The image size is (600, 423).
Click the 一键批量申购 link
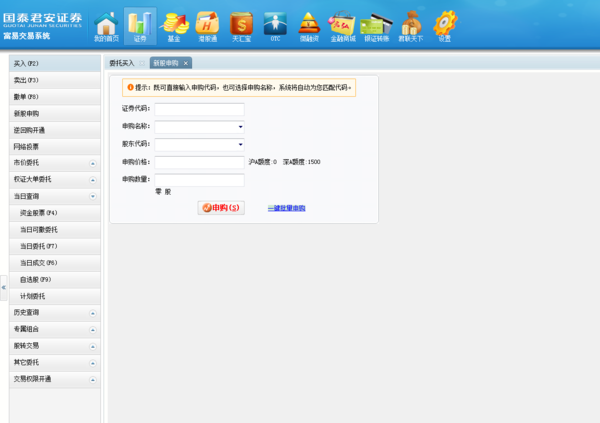pos(286,208)
